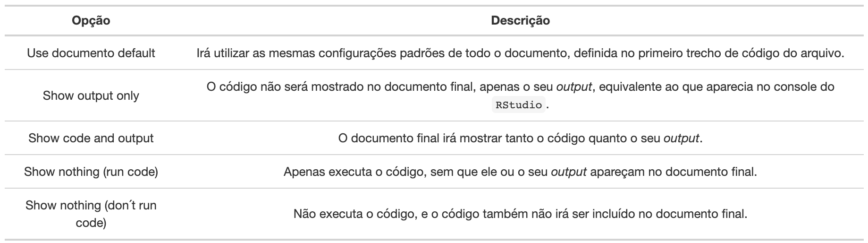Viewport: 868px width, 243px height.
Task: Select the "Use documento default" option cell
Action: [91, 53]
